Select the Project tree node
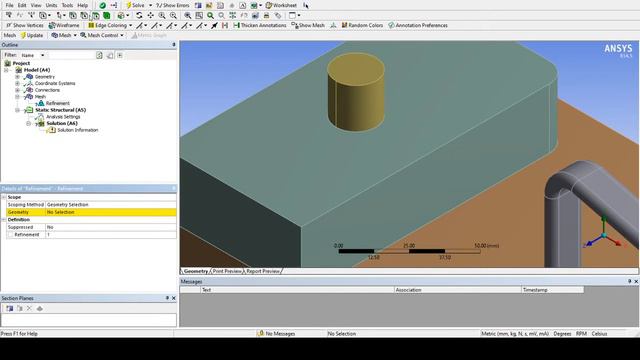Viewport: 640px width, 360px height. tap(21, 63)
